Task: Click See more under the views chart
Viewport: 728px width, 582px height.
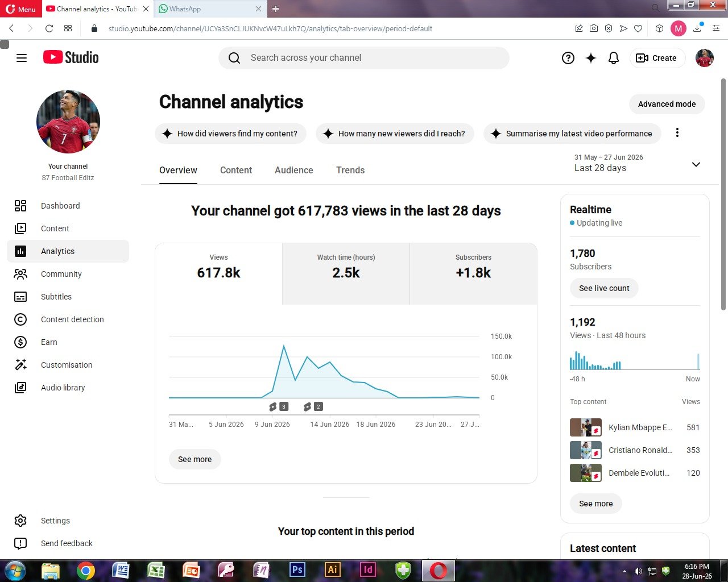Action: click(195, 459)
